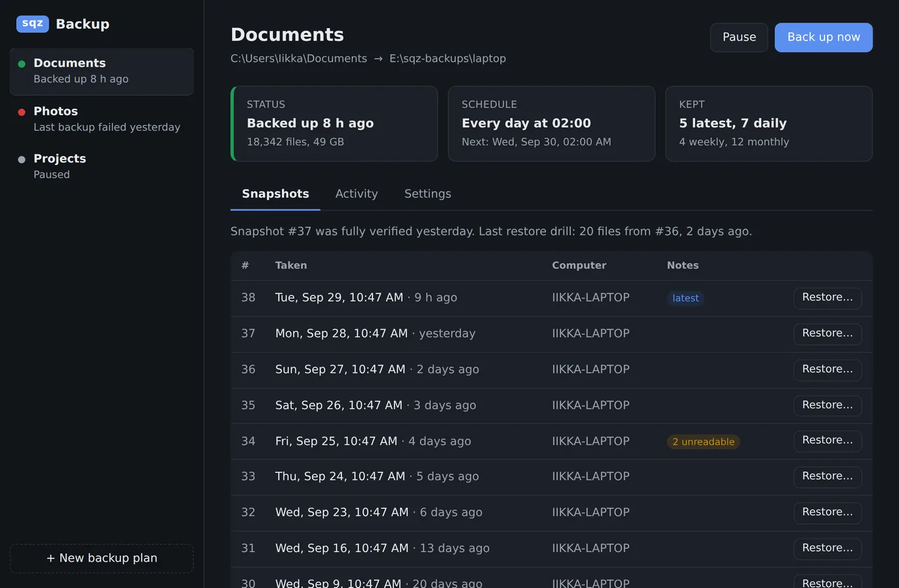Click the sqz logo badge

tap(33, 24)
